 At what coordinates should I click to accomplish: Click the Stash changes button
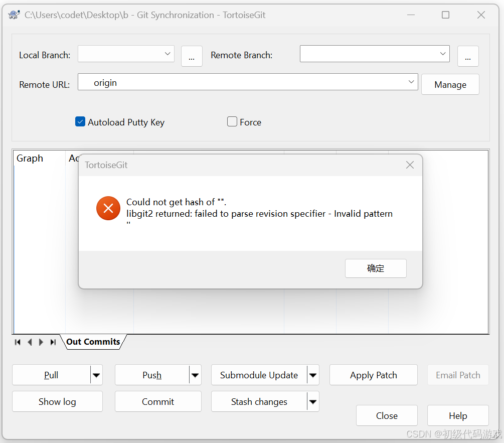click(x=259, y=401)
